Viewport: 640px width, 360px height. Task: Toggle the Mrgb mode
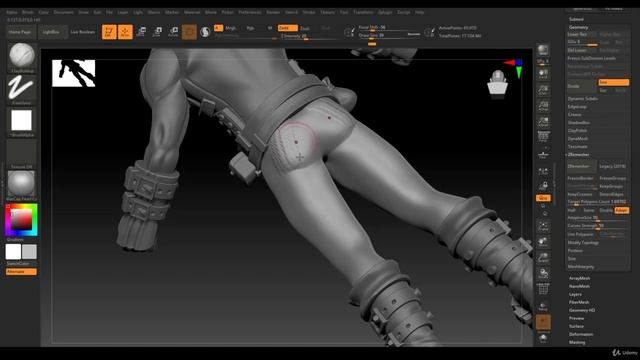(x=231, y=28)
